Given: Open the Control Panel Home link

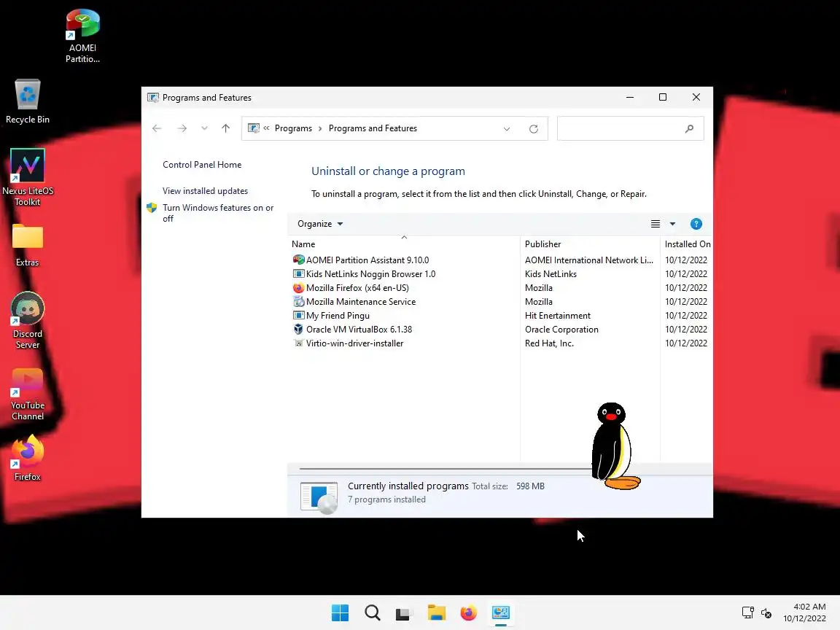Looking at the screenshot, I should [202, 165].
